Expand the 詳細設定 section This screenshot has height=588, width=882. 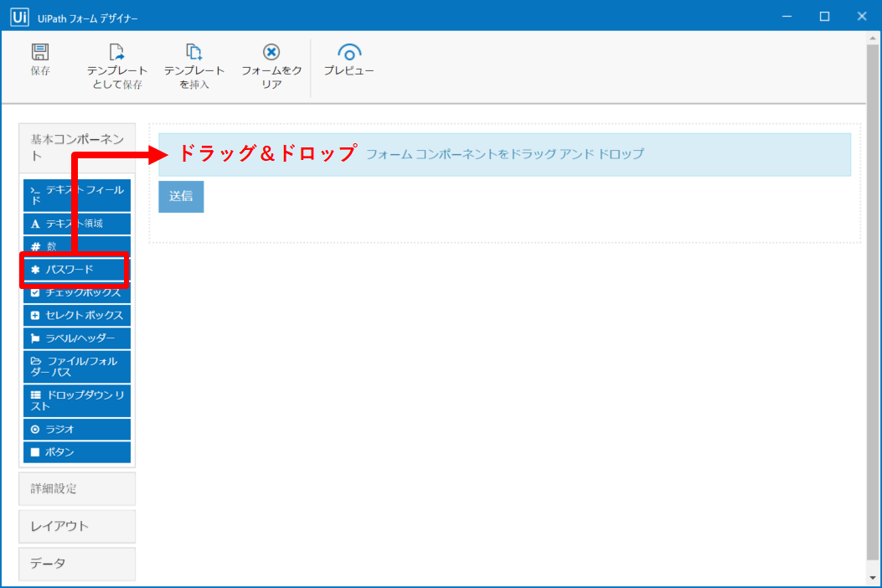coord(76,488)
